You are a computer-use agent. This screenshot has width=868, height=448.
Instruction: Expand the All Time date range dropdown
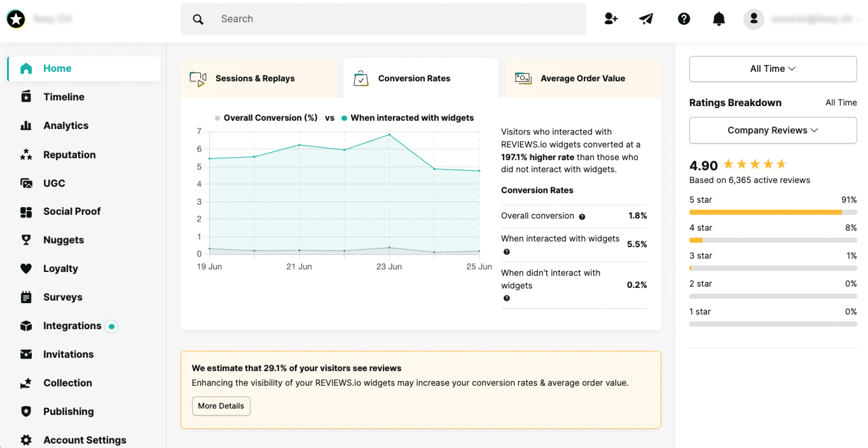point(773,69)
